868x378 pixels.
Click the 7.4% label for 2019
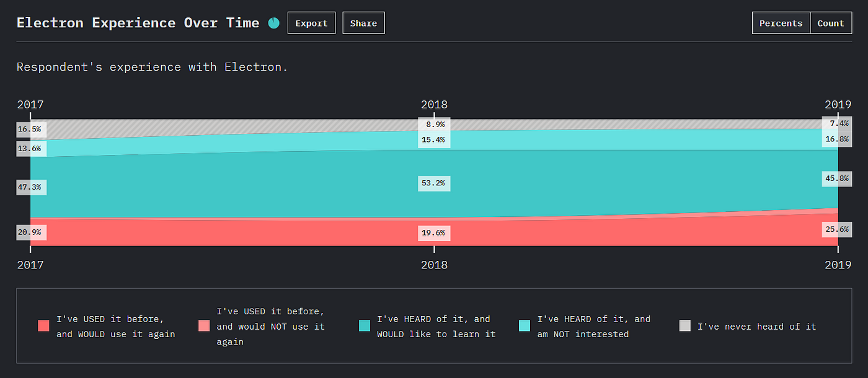click(x=838, y=124)
